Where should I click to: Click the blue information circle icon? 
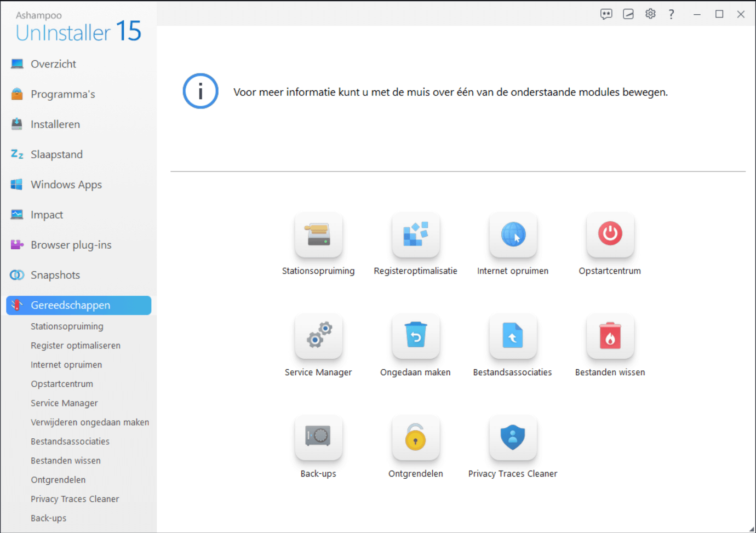201,91
